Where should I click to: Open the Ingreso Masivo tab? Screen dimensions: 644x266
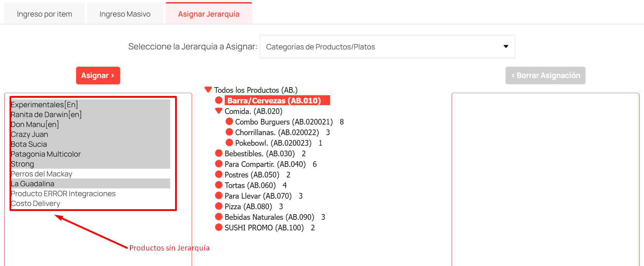coord(125,14)
